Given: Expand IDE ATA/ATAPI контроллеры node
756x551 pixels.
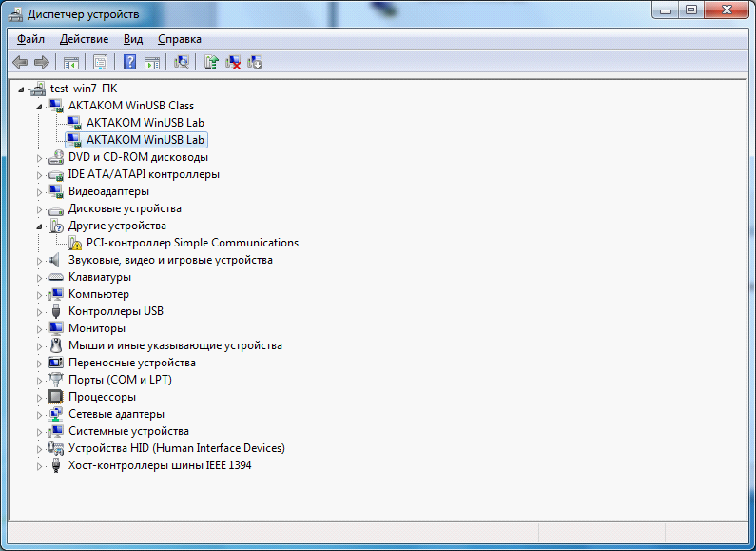Looking at the screenshot, I should pyautogui.click(x=40, y=175).
